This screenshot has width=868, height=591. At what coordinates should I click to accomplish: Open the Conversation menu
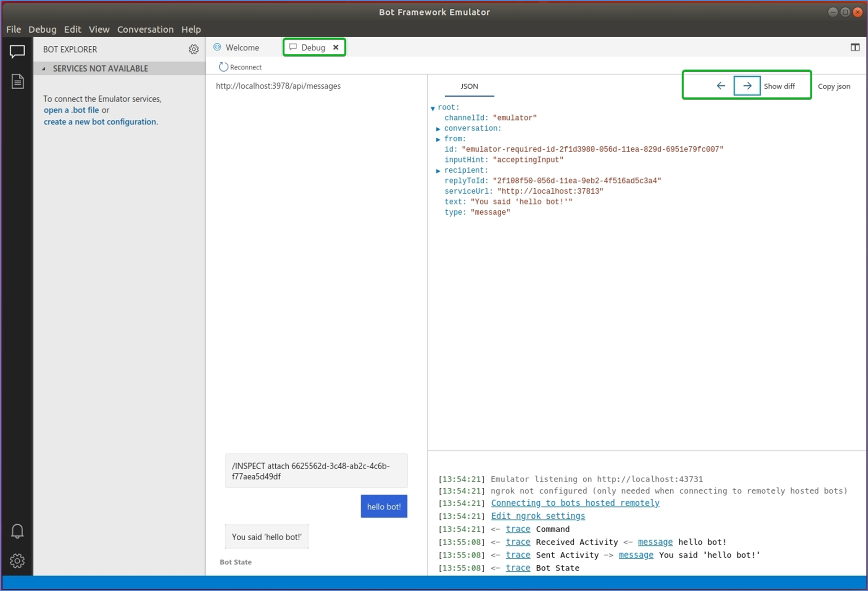(x=145, y=29)
